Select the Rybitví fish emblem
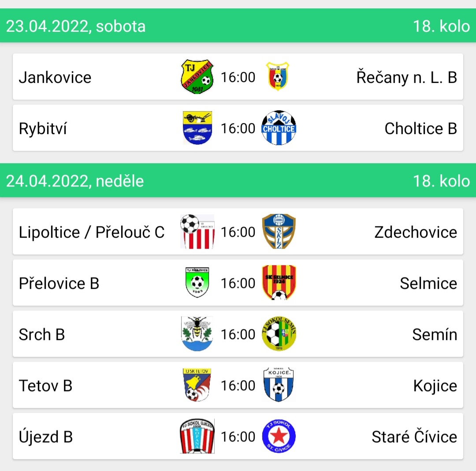 point(197,128)
